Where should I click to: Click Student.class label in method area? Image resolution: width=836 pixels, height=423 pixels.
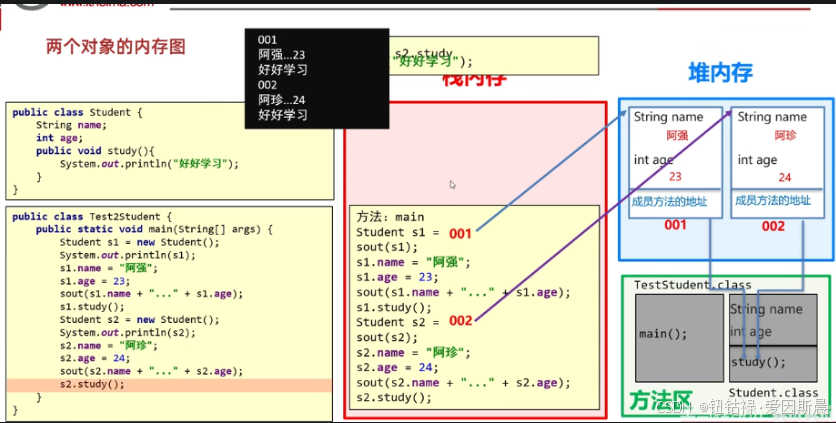[x=774, y=392]
